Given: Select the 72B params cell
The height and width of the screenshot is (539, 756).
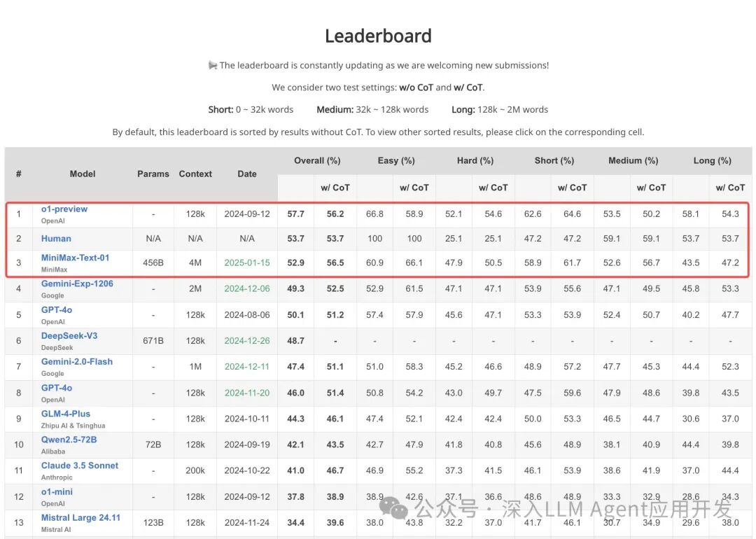Looking at the screenshot, I should click(x=153, y=444).
